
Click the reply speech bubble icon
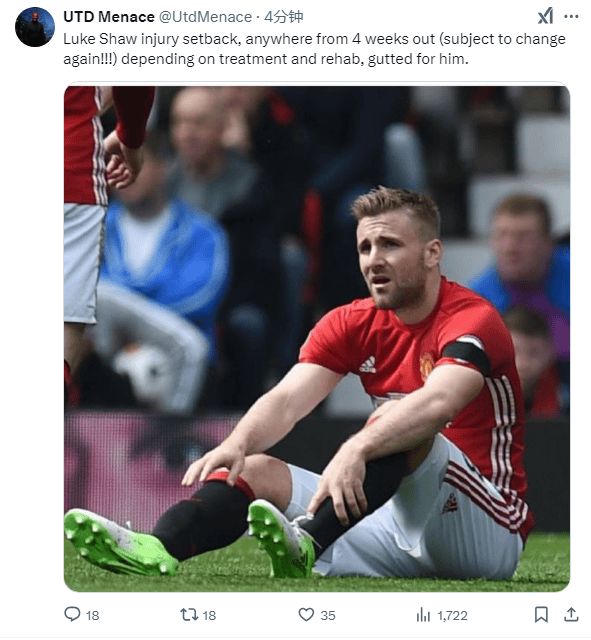point(72,614)
